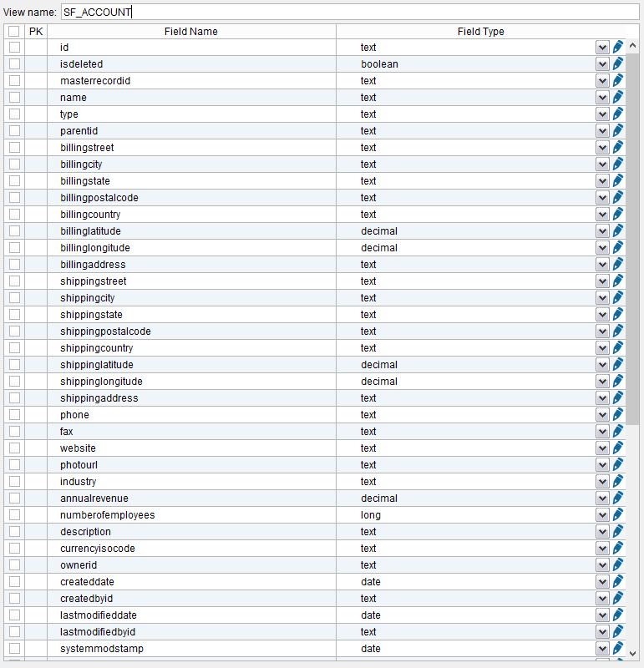
Task: Select checkbox for lastmodifiedbyid
Action: tap(14, 632)
